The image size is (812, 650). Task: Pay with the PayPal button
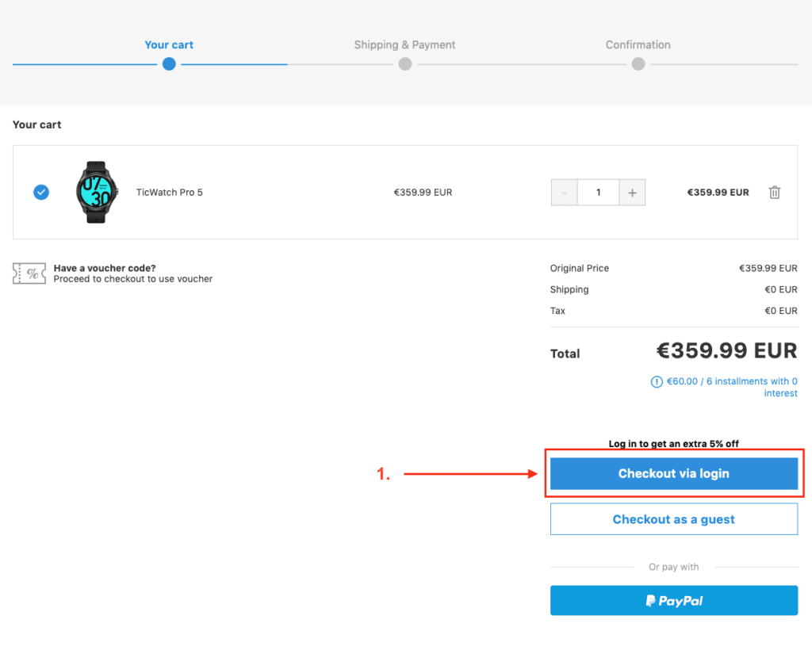tap(674, 601)
